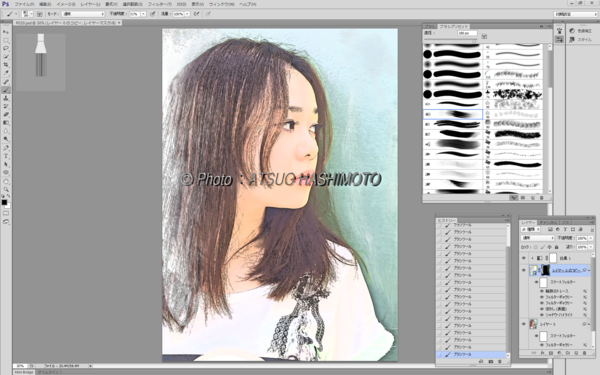Switch to the パス tab
Viewport: 600px width, 375px height.
[x=566, y=222]
